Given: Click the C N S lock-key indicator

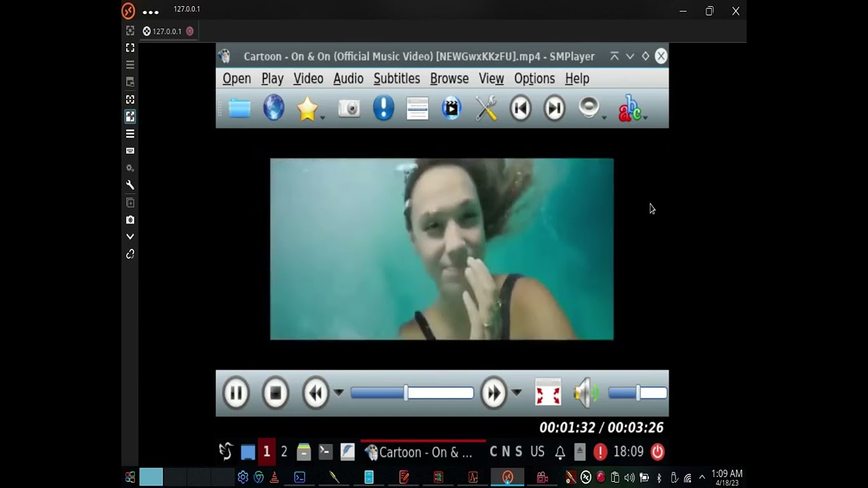Looking at the screenshot, I should tap(506, 452).
